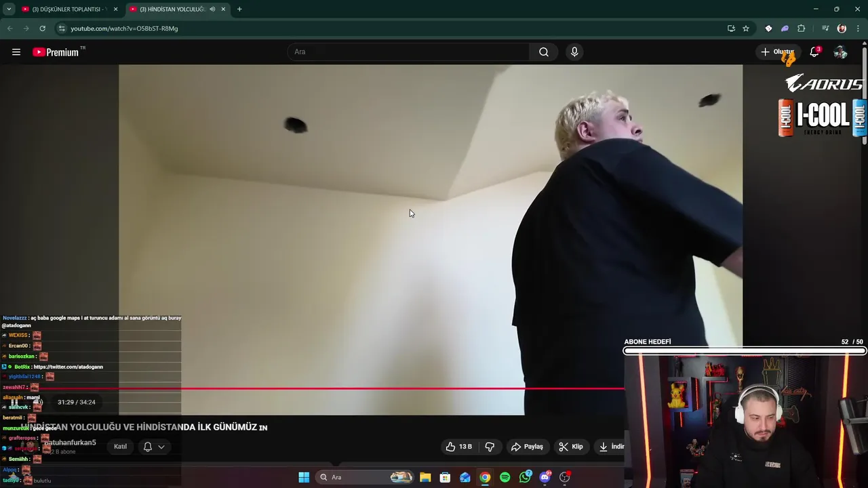Bookmark this page with the star
Image resolution: width=868 pixels, height=488 pixels.
(746, 28)
